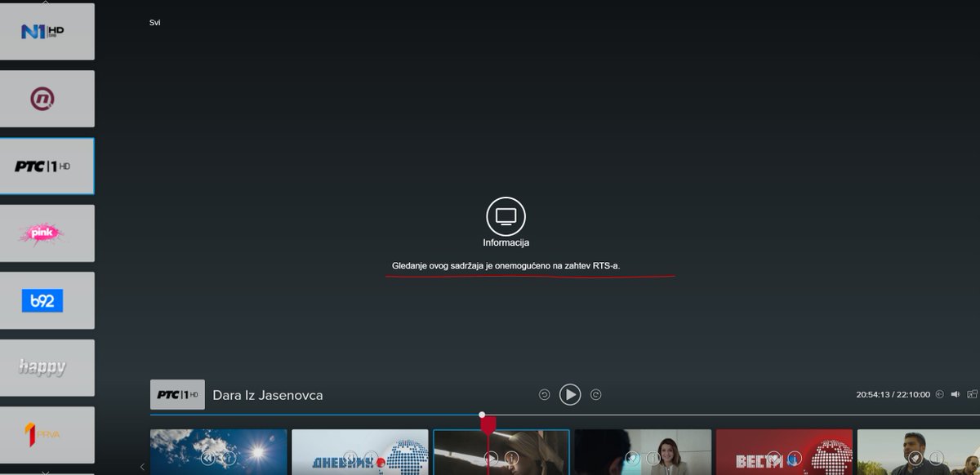Show info for the bearded man program
This screenshot has height=475, width=980.
click(936, 458)
